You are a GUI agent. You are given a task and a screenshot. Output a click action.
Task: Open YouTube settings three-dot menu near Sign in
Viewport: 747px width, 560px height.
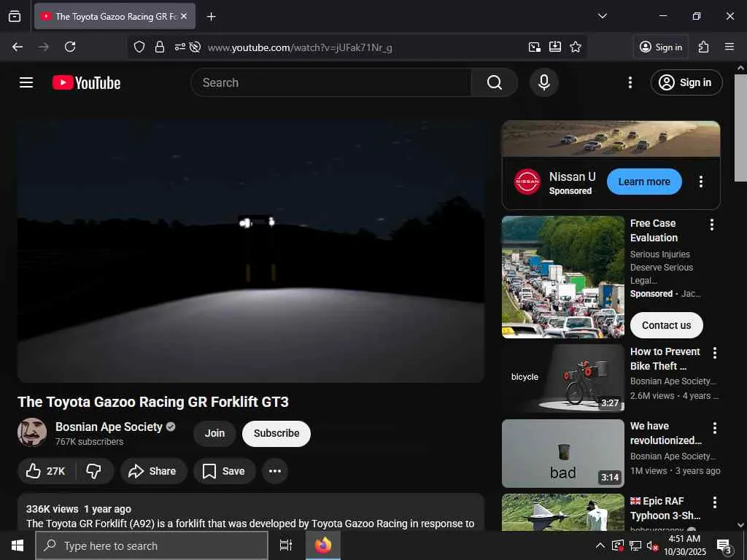click(630, 82)
